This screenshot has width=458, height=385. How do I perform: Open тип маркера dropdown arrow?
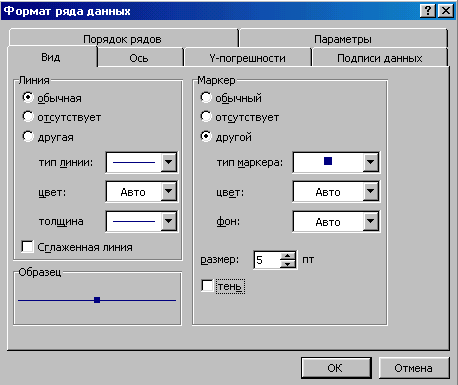click(x=371, y=162)
